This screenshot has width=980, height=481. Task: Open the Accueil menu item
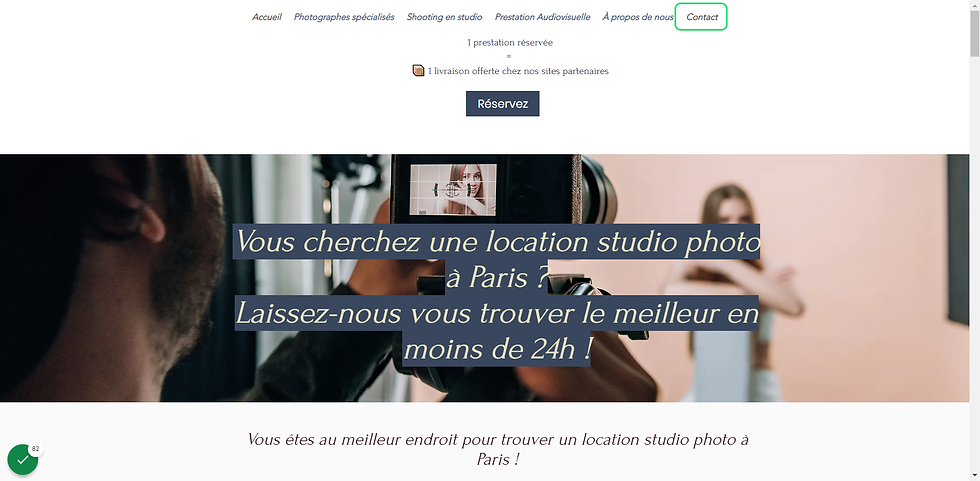pos(267,17)
